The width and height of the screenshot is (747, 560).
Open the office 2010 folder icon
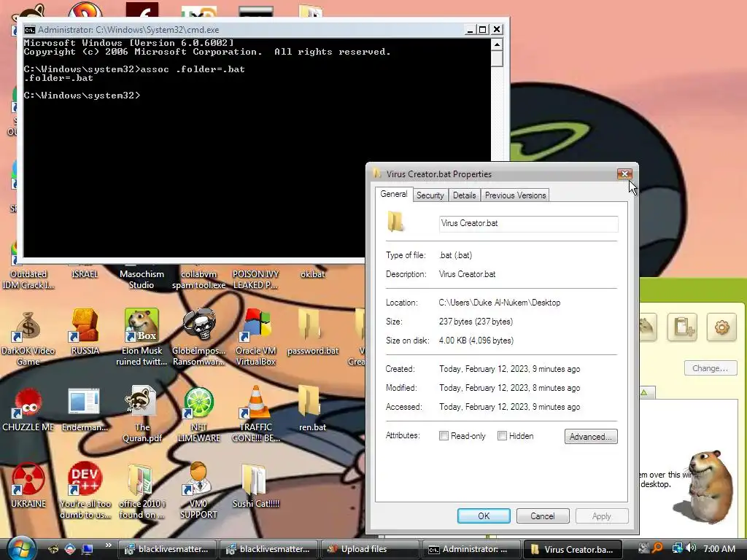tap(141, 480)
